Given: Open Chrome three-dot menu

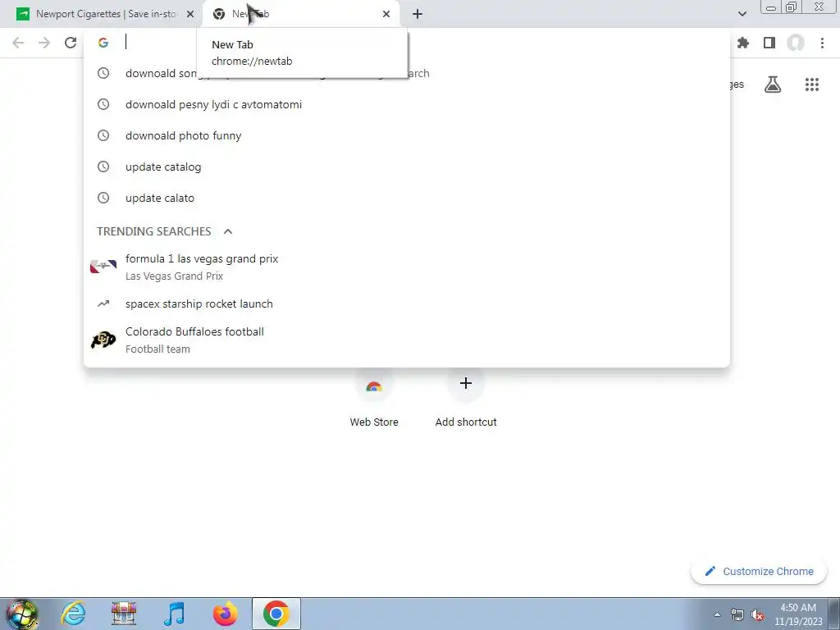Looking at the screenshot, I should pos(822,43).
